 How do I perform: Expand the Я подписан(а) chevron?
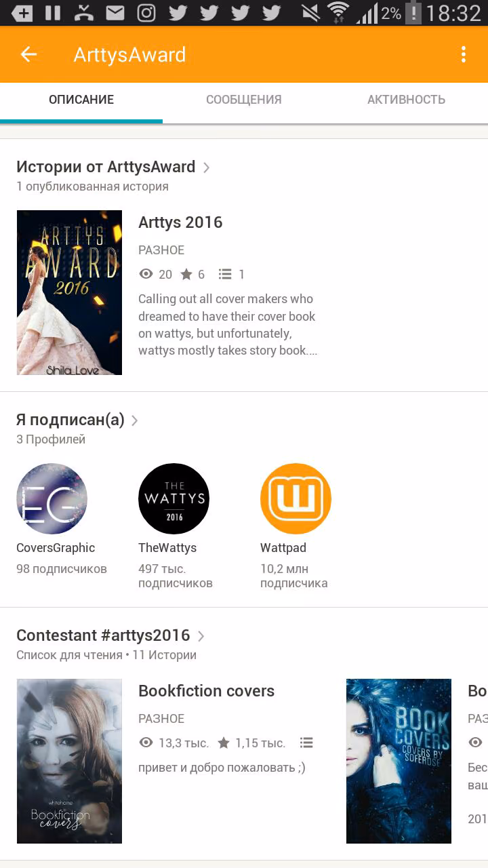tap(134, 420)
